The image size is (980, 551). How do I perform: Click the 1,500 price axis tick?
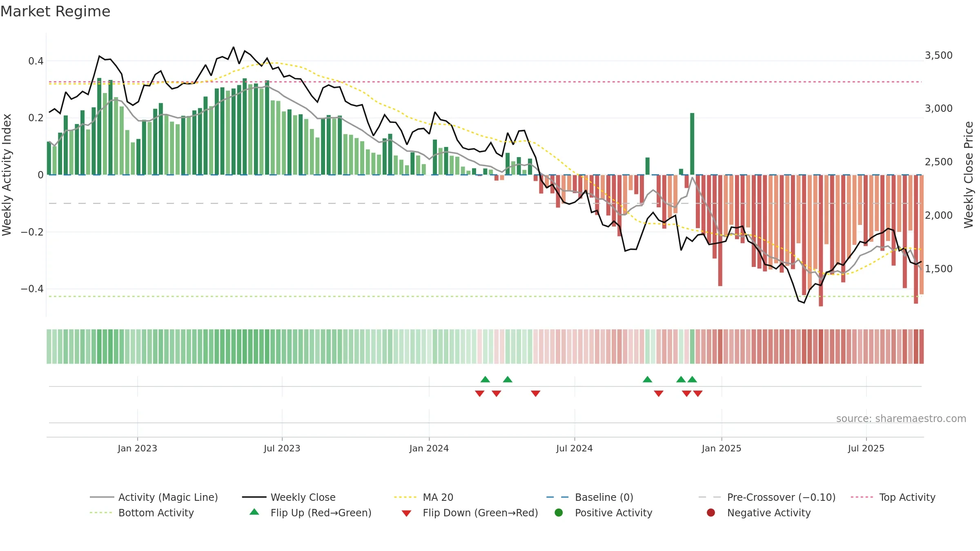click(938, 269)
